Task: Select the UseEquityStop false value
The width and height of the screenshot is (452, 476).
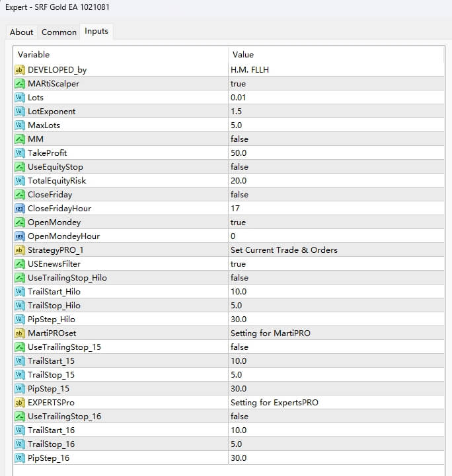Action: [239, 166]
